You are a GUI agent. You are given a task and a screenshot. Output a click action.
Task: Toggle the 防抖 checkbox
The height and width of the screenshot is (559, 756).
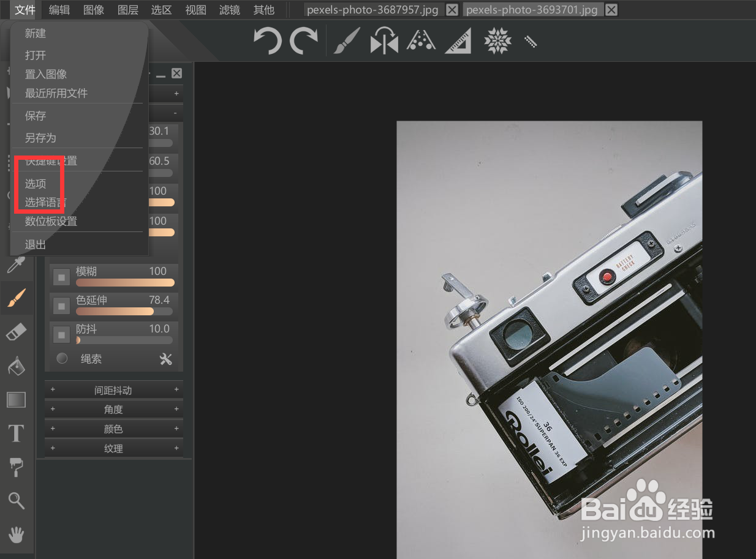click(x=61, y=334)
